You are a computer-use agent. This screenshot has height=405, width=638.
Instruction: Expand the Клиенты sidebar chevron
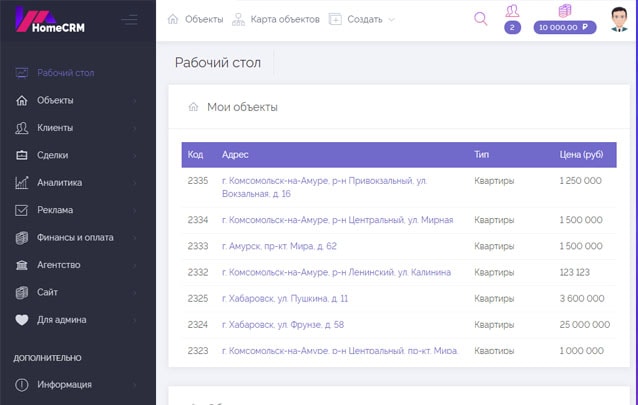pyautogui.click(x=135, y=128)
